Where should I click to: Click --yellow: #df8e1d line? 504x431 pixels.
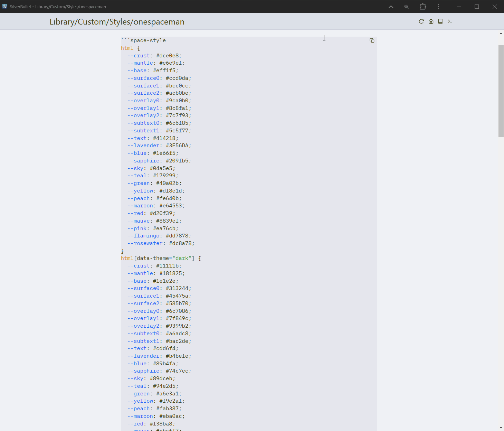[156, 191]
